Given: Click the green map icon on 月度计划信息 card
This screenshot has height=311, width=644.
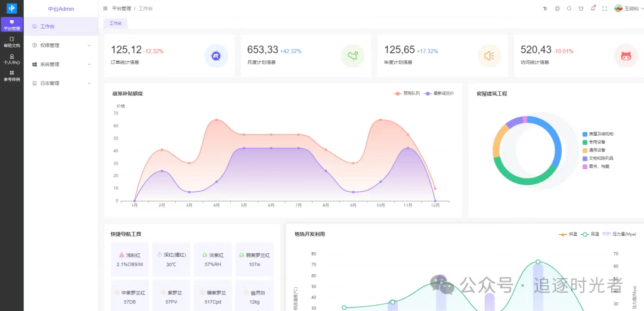Looking at the screenshot, I should [x=353, y=56].
